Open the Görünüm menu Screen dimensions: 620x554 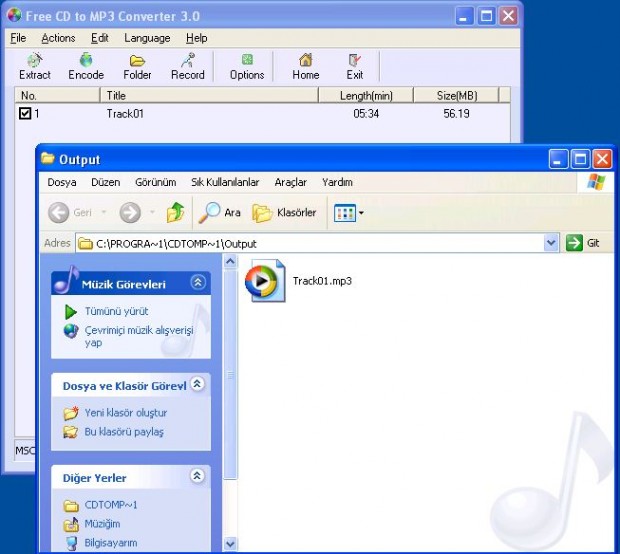pos(155,182)
